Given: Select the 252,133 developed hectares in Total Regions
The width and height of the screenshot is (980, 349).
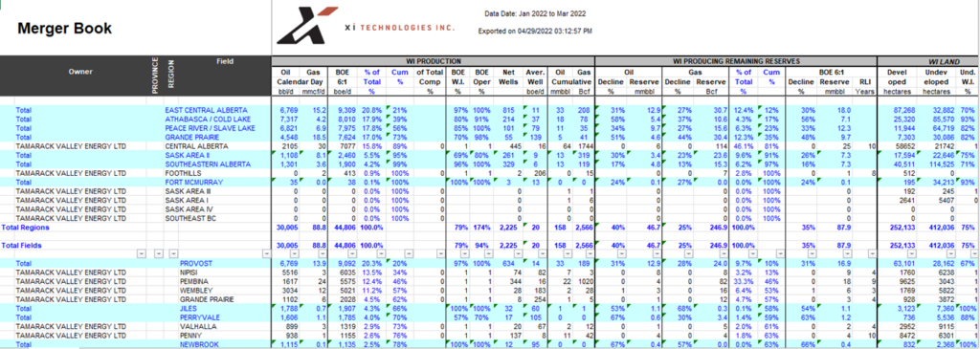Looking at the screenshot, I should [902, 228].
